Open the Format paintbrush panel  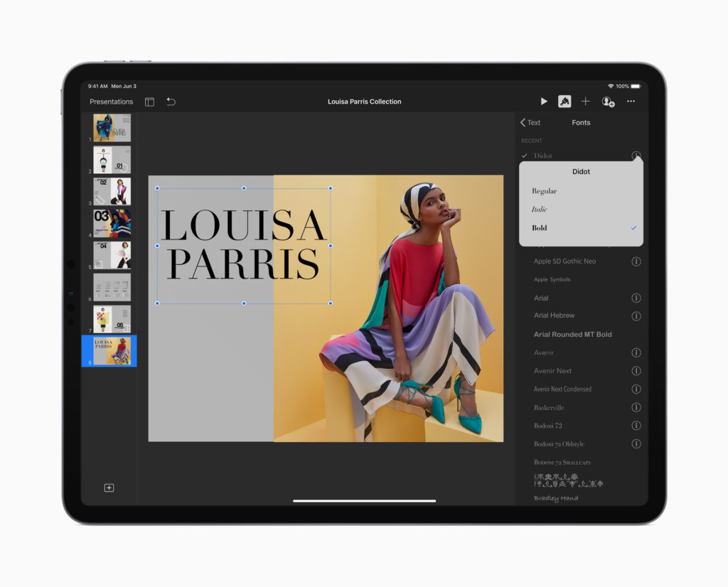[564, 101]
